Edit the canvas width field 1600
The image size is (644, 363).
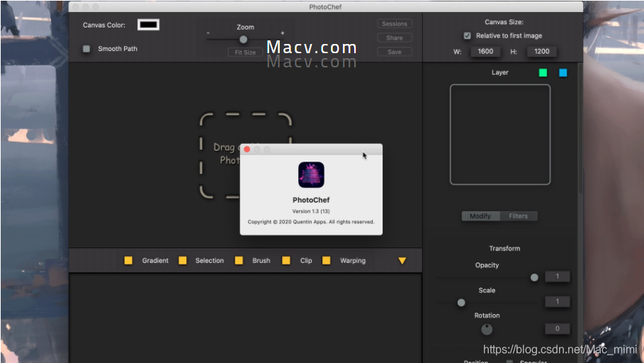(x=485, y=51)
